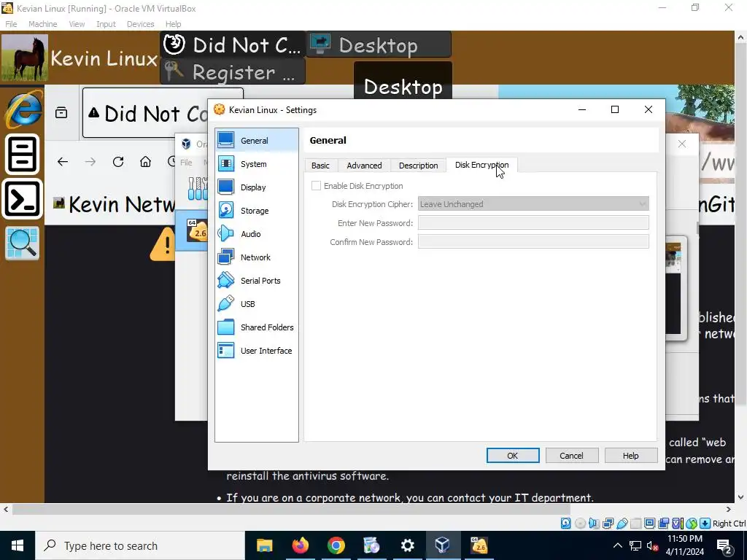Open Network settings category

click(256, 257)
